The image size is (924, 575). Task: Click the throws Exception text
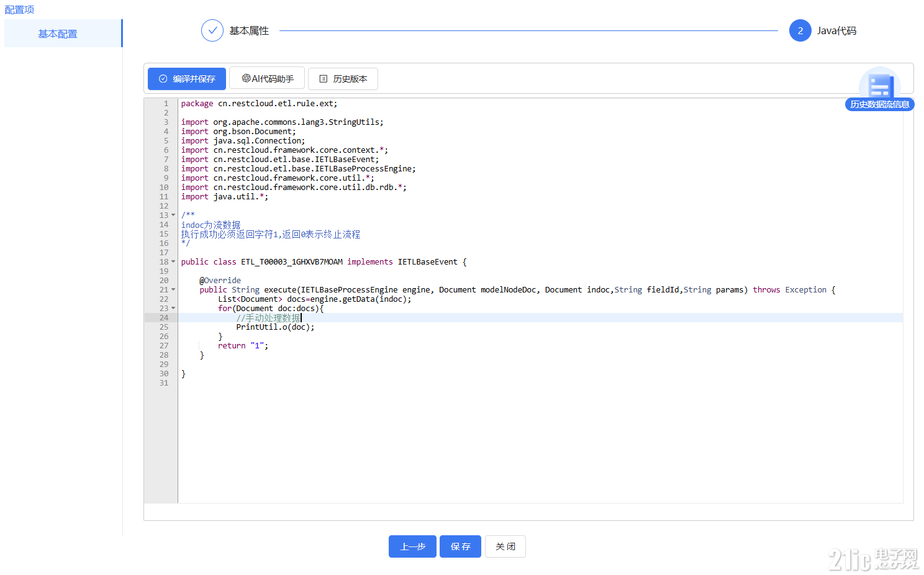click(x=790, y=290)
